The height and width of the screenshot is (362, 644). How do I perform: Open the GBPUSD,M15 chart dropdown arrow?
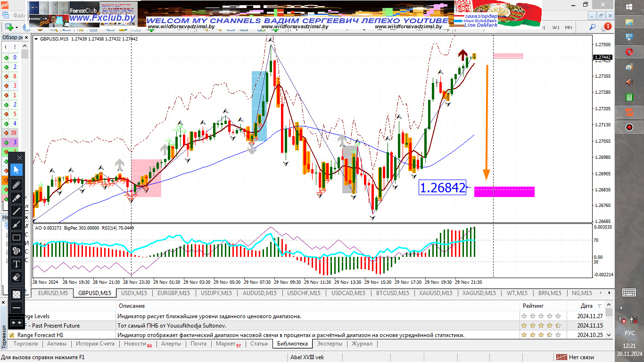click(37, 39)
